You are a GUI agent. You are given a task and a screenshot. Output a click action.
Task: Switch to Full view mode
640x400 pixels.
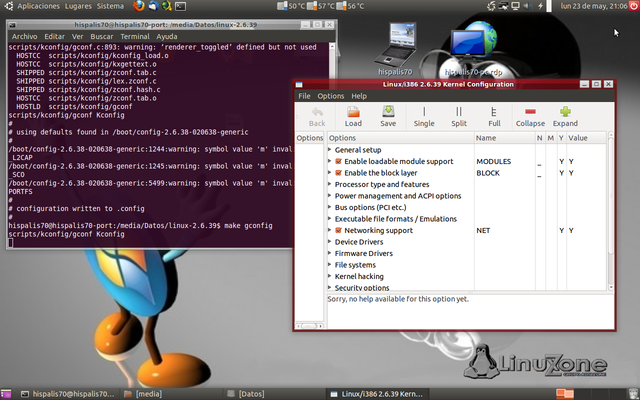click(x=494, y=117)
